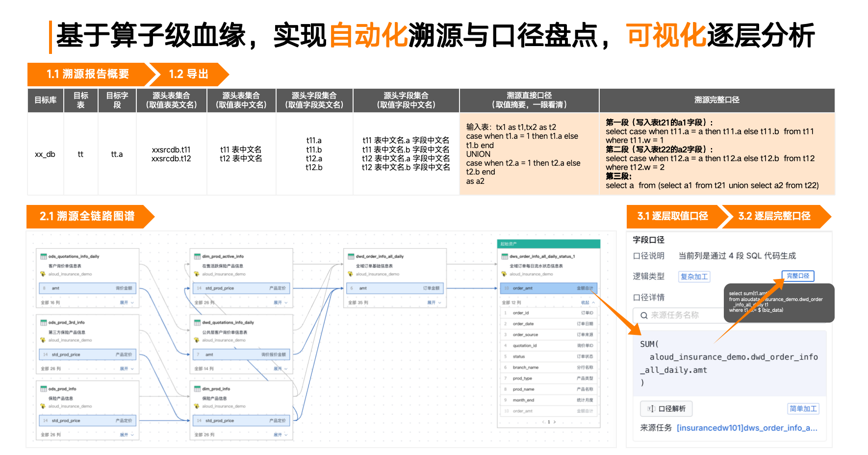Click the table icon beside dwd_order_info_all_daily
The height and width of the screenshot is (455, 868).
pyautogui.click(x=351, y=256)
